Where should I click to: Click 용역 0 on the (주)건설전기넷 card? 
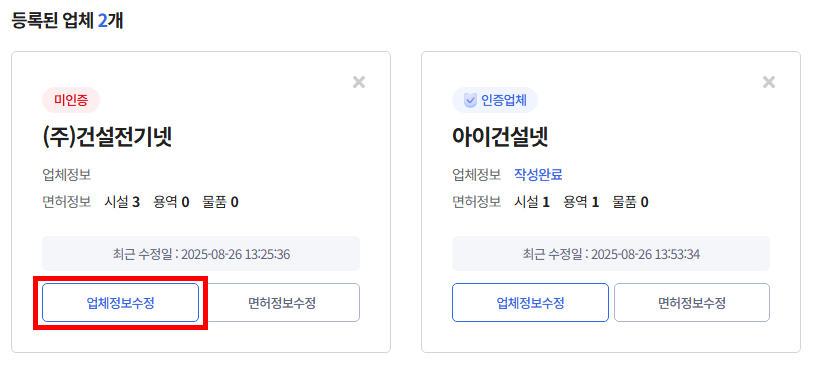tap(171, 202)
